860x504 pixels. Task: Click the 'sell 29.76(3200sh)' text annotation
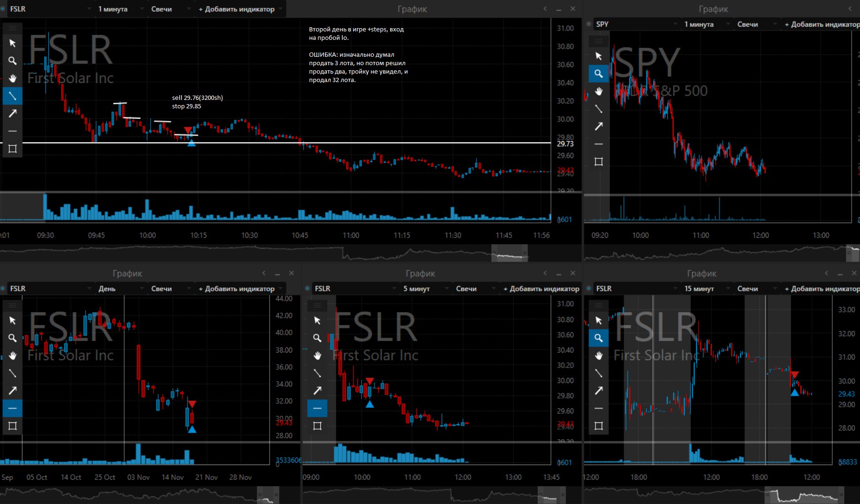[x=197, y=98]
